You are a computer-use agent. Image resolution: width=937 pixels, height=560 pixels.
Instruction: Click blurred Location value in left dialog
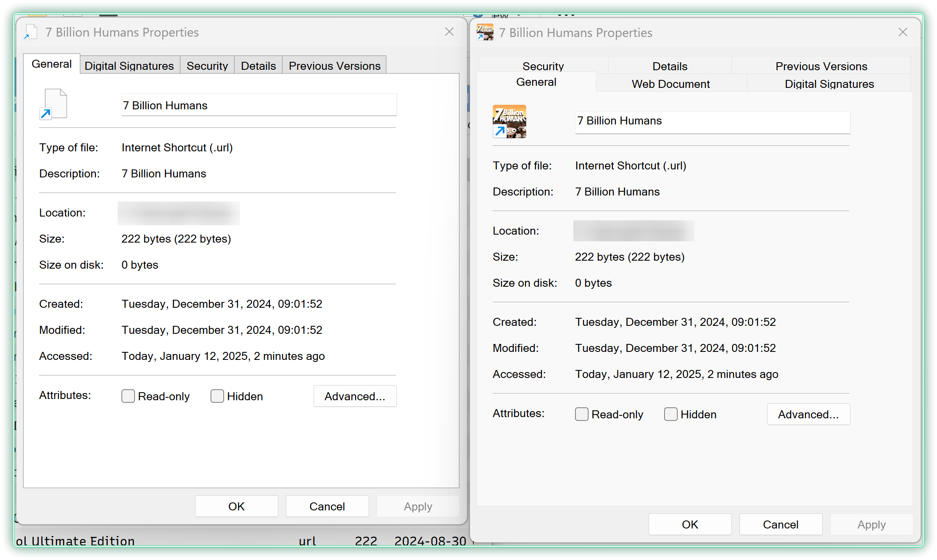(x=179, y=213)
